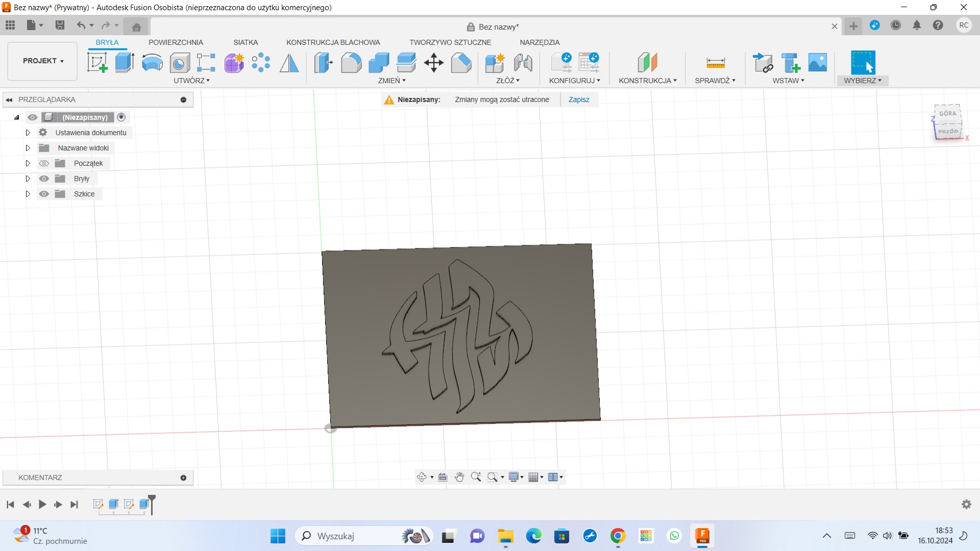Select the Create Sketch tool
This screenshot has height=551, width=980.
click(x=97, y=63)
